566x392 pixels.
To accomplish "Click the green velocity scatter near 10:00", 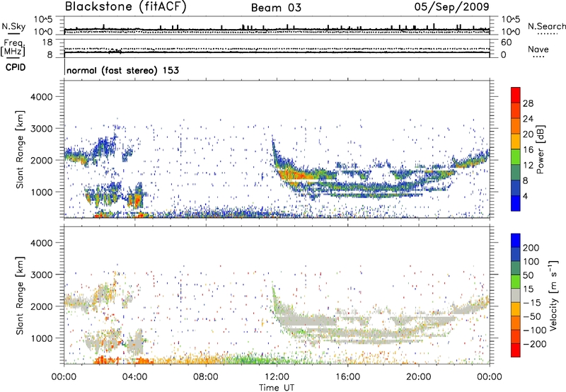I will 246,359.
